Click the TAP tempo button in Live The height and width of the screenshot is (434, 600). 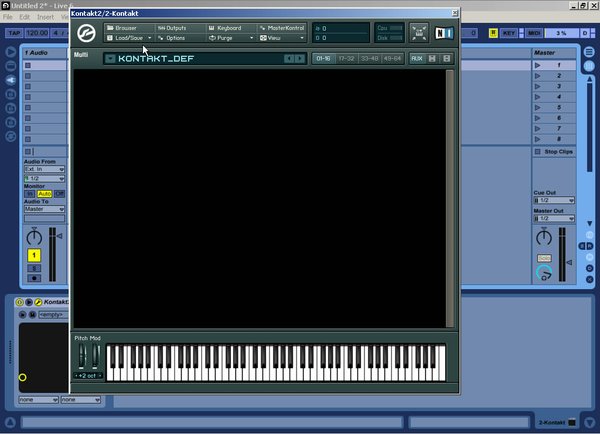[14, 33]
